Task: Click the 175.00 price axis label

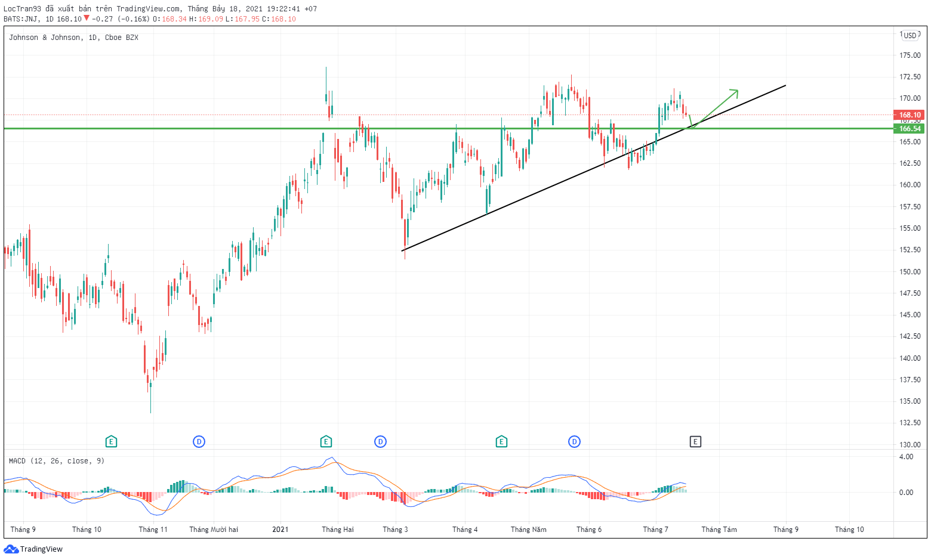Action: coord(910,55)
